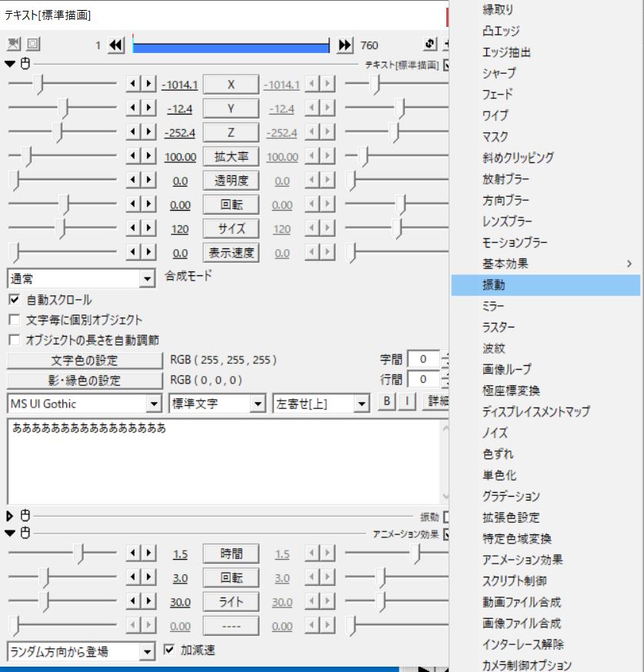Click mouse icon in the text section header
Screen dimensions: 644x672
[25, 64]
